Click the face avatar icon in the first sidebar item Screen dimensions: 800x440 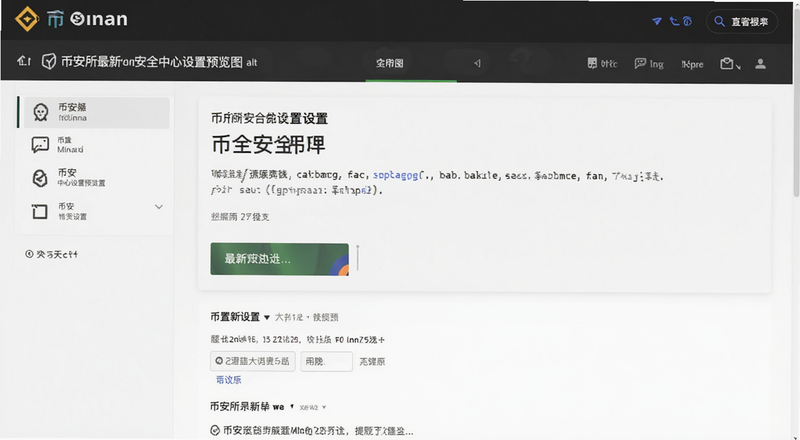(x=41, y=112)
